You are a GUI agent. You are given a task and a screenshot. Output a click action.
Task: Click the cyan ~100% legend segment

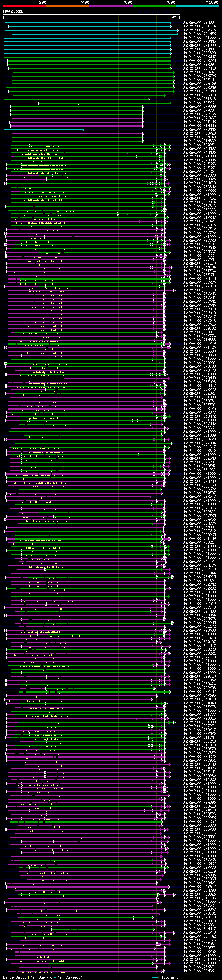pos(197,6)
